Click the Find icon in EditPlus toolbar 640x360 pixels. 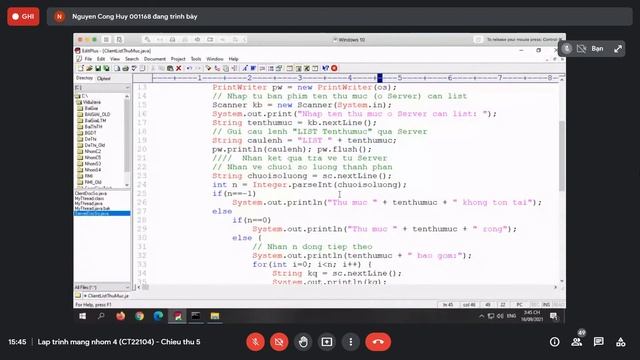click(208, 68)
